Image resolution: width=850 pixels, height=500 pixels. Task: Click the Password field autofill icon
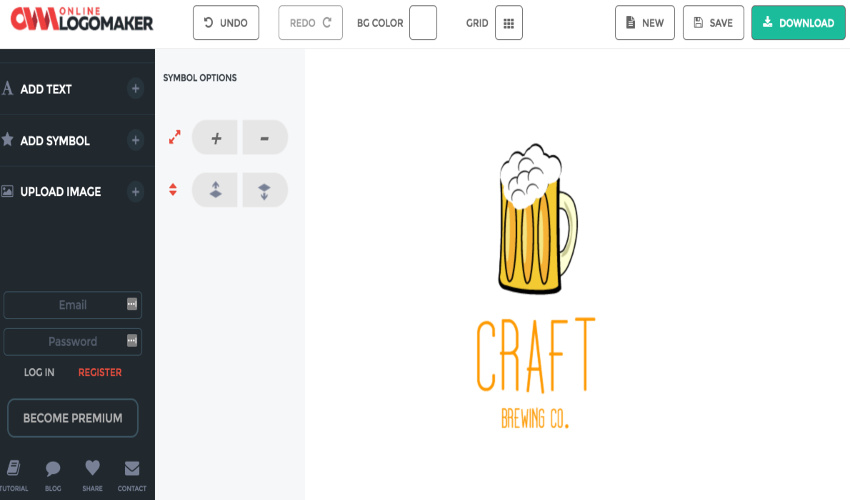(x=132, y=341)
